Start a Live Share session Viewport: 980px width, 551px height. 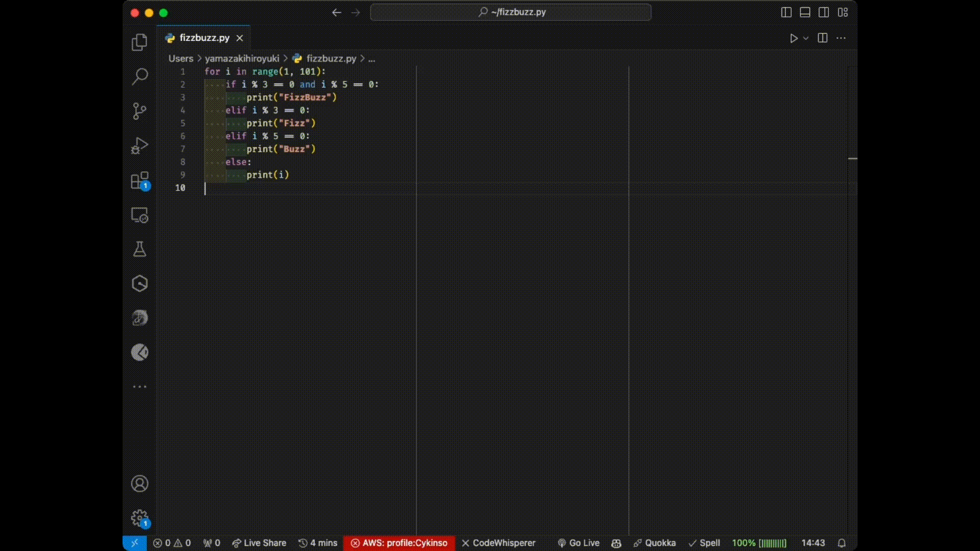[259, 543]
